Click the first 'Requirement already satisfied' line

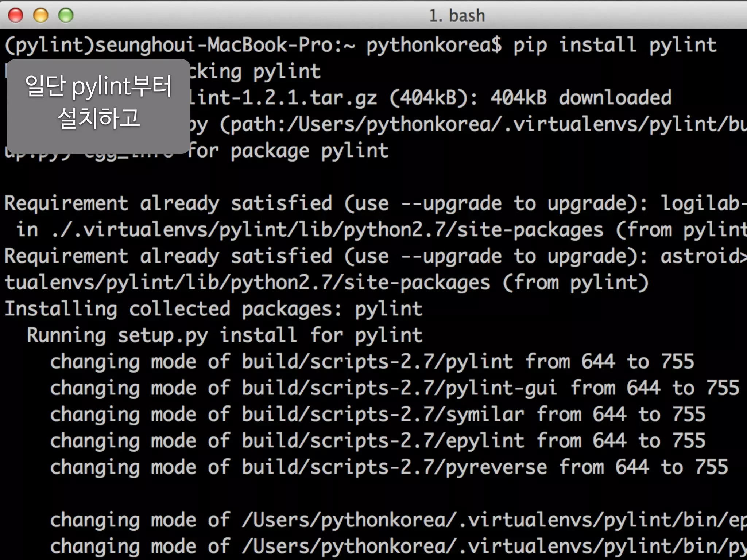pyautogui.click(x=376, y=203)
